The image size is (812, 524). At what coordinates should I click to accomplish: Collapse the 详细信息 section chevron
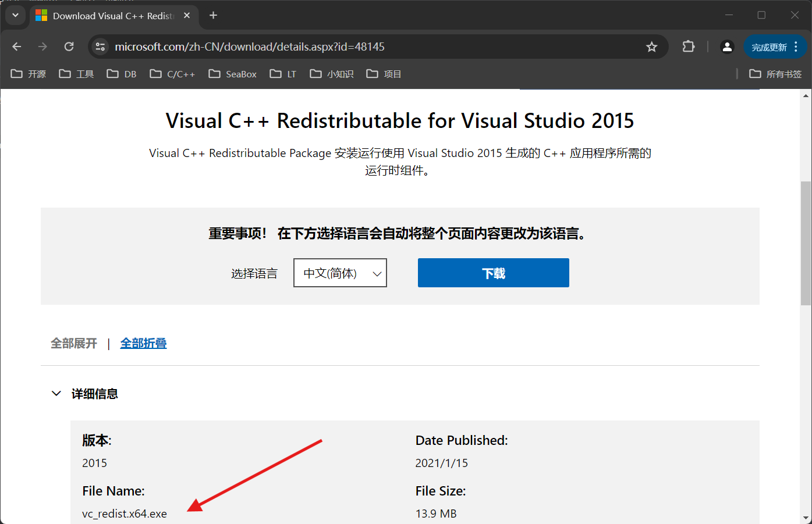pos(56,394)
